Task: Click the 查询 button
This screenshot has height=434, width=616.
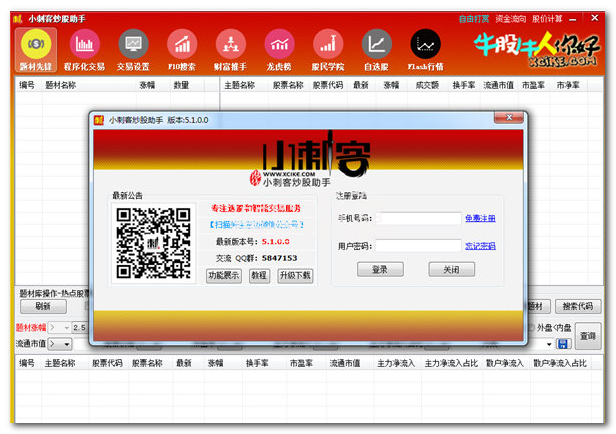Action: 588,336
